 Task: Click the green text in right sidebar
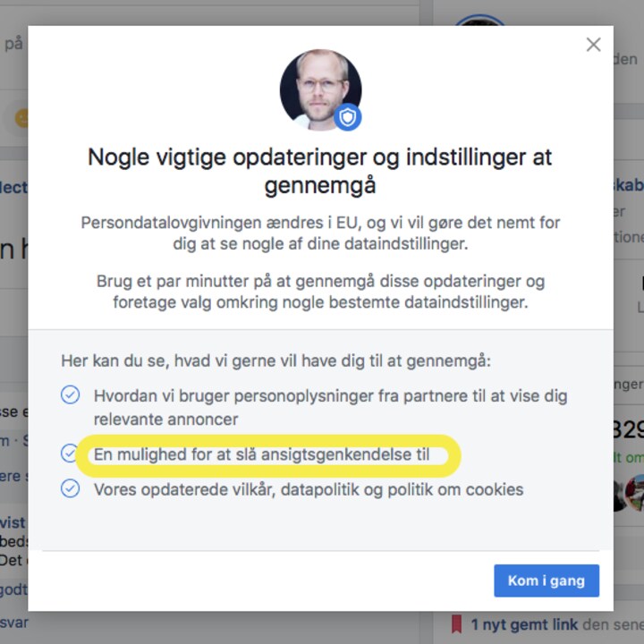point(629,457)
